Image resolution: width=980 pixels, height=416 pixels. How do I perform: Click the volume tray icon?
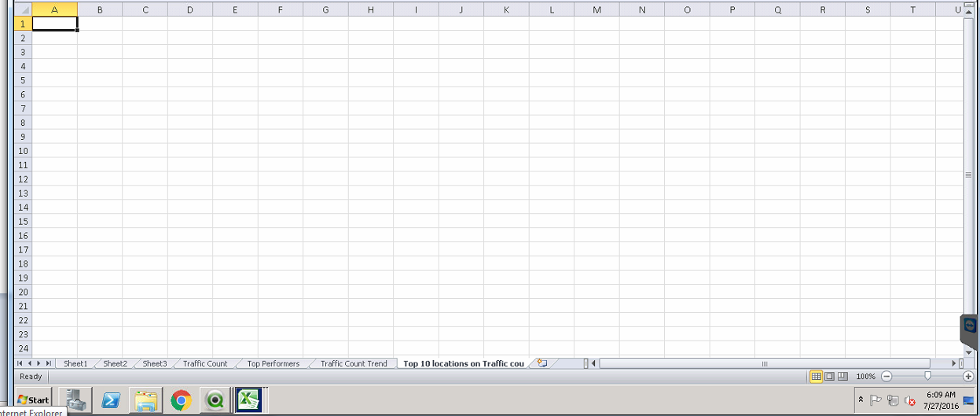click(x=910, y=401)
